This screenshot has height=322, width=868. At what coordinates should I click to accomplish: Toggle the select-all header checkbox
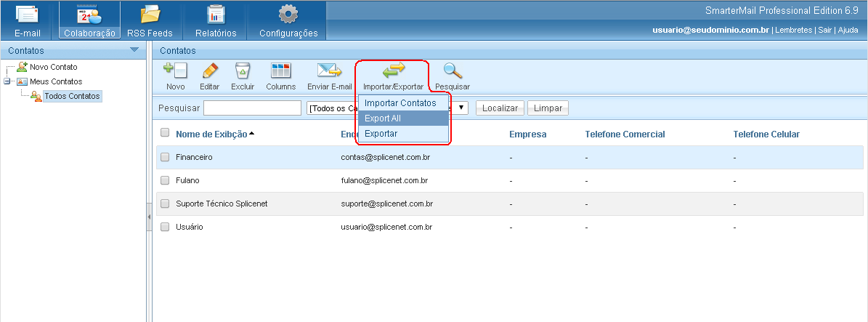[x=165, y=133]
